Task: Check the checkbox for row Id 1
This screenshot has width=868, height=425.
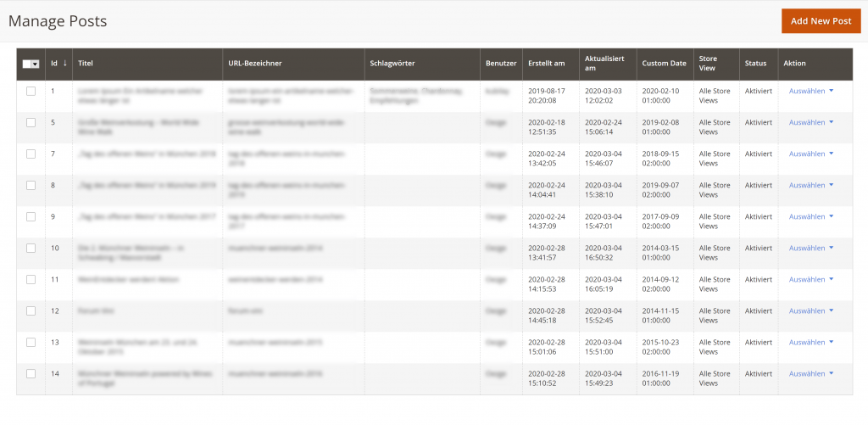Action: [x=31, y=91]
